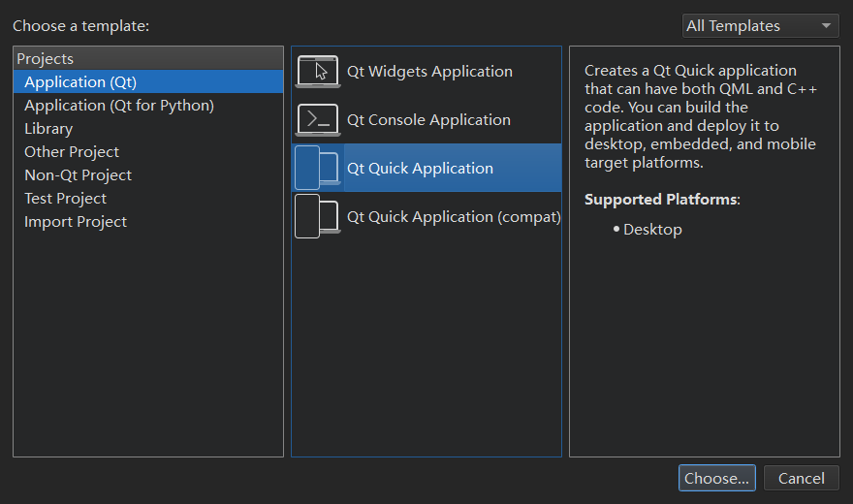The height and width of the screenshot is (504, 853).
Task: Click the Qt Console Application terminal icon
Action: pos(317,120)
